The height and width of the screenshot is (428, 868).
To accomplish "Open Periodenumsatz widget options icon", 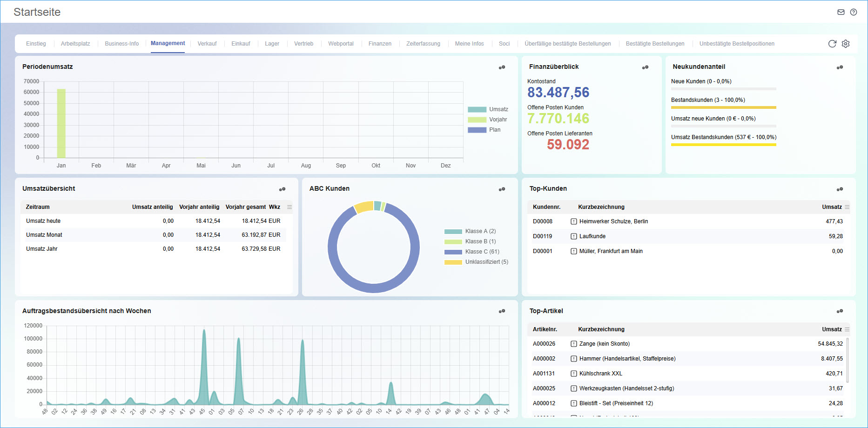I will (x=502, y=67).
